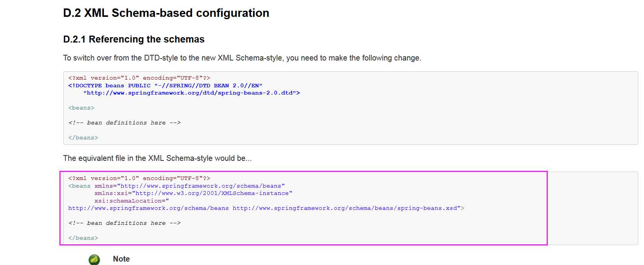Click the 'D.2.1 Referencing the schemas' heading
This screenshot has width=644, height=265.
point(134,39)
